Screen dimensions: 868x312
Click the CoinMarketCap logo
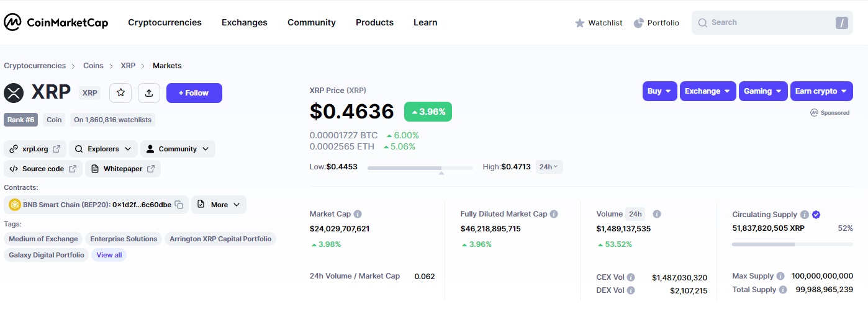point(56,22)
